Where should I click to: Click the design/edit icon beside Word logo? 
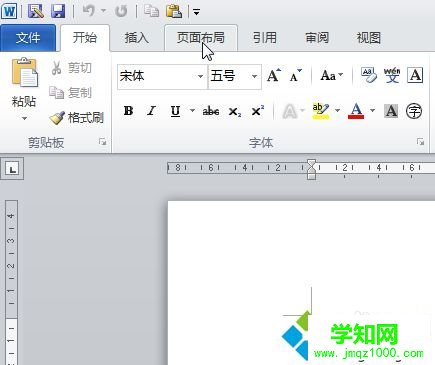(36, 11)
